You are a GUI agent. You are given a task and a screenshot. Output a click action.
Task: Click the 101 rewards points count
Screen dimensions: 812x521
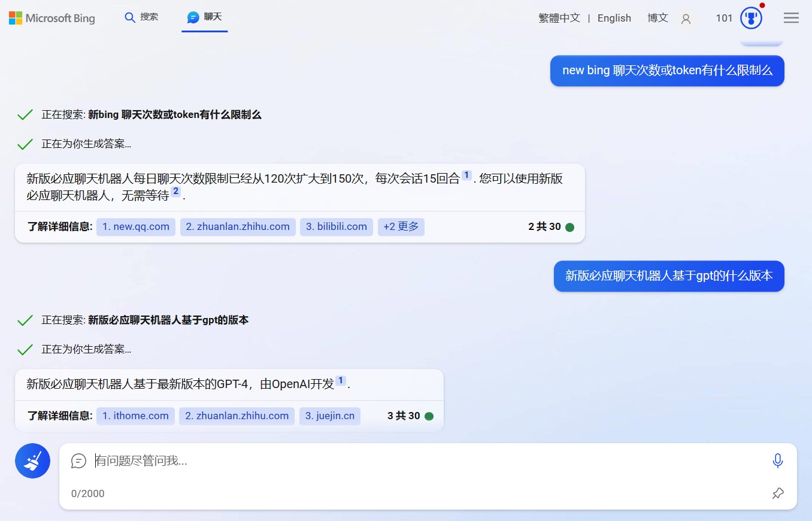click(x=724, y=18)
